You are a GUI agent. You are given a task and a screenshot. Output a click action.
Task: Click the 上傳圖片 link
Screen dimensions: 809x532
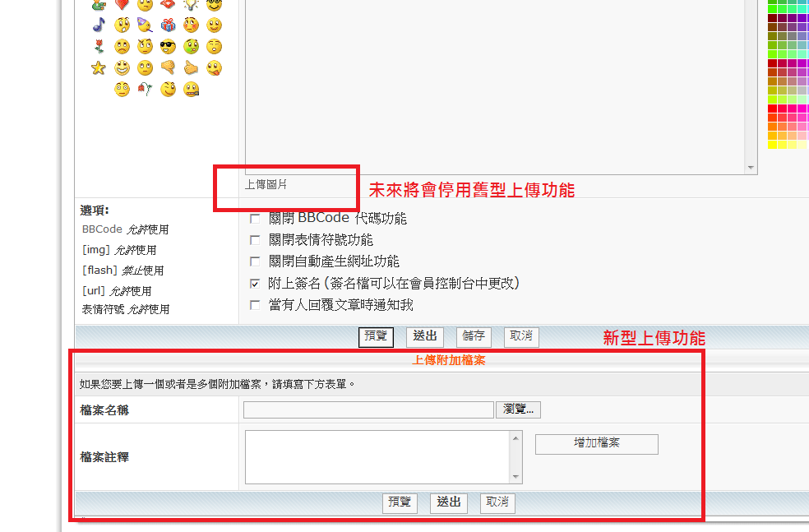tap(266, 185)
